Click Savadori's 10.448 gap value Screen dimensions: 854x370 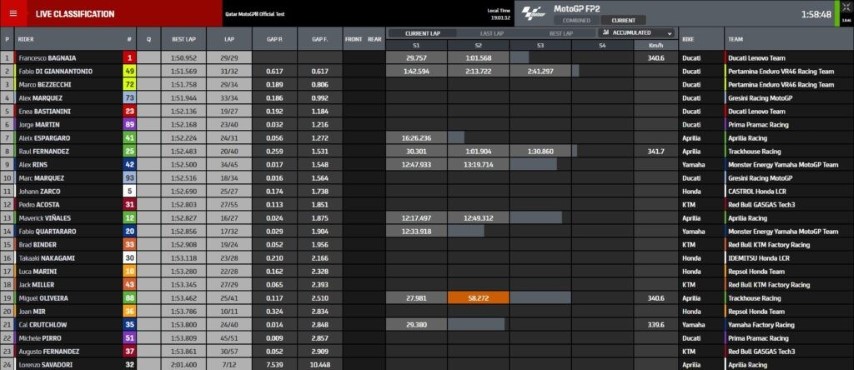(x=319, y=365)
